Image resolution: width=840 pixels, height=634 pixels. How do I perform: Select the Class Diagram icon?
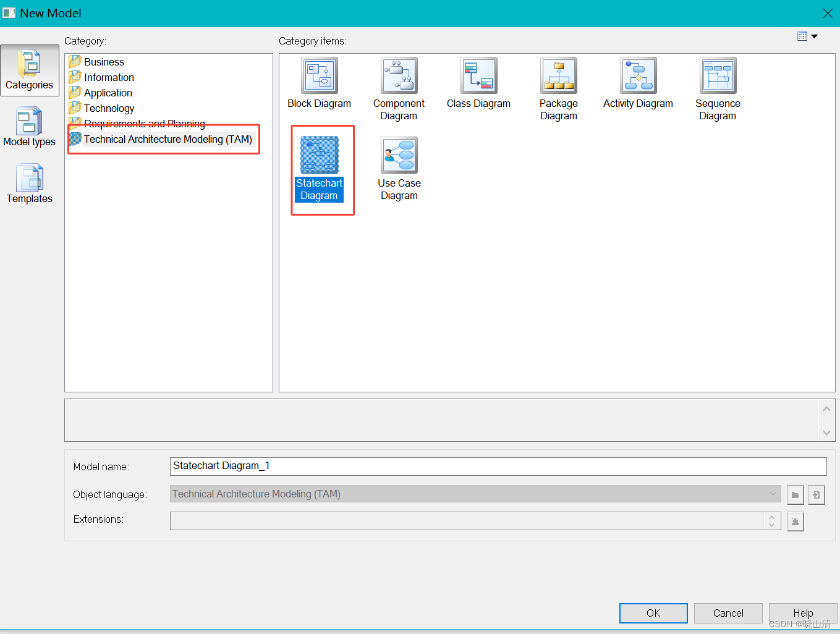coord(478,75)
